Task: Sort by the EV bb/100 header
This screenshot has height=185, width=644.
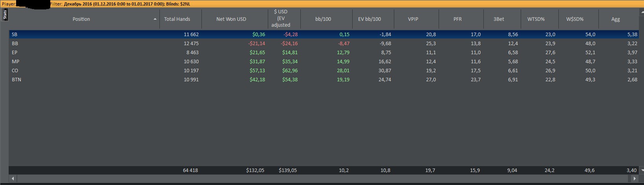Action: click(370, 19)
